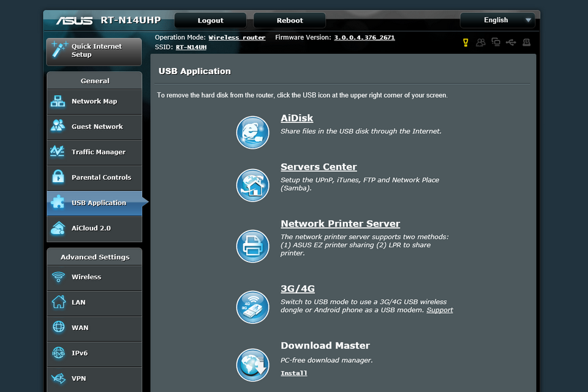588x392 pixels.
Task: Select Traffic Manager in sidebar
Action: 94,153
